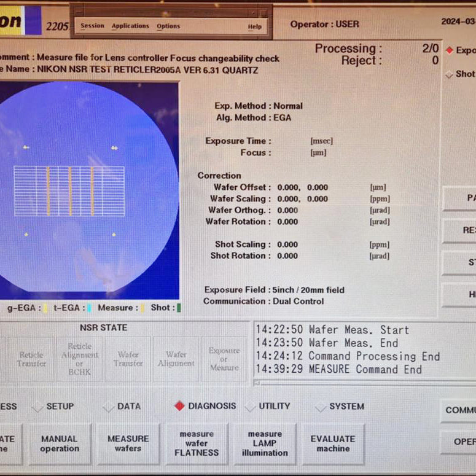This screenshot has width=476, height=476.
Task: Click log entry 'Wafer Meas. End'
Action: coord(327,343)
